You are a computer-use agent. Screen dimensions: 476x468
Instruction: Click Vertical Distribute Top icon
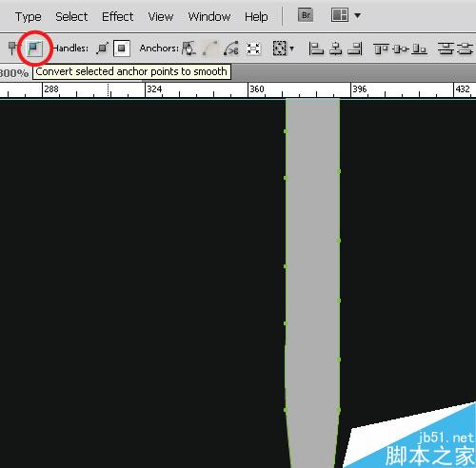446,49
